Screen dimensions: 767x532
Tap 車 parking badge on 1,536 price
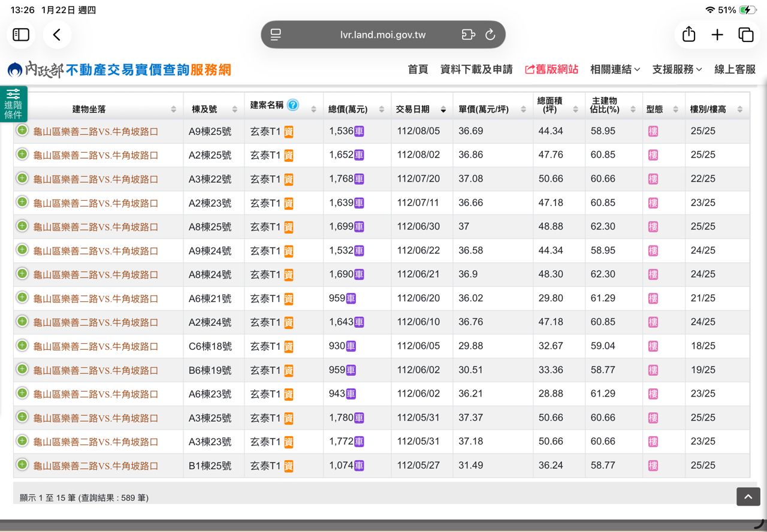click(x=359, y=131)
